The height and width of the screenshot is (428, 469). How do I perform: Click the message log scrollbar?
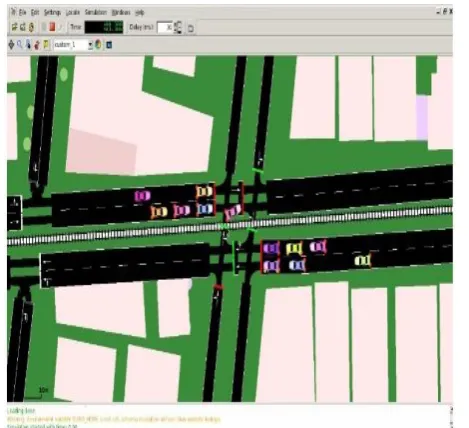(x=451, y=416)
